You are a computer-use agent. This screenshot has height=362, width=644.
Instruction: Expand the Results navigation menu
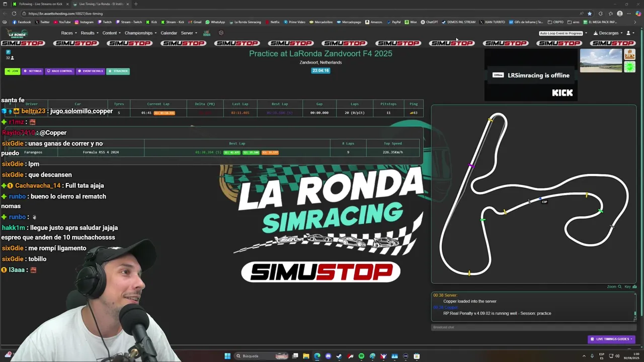click(x=89, y=33)
